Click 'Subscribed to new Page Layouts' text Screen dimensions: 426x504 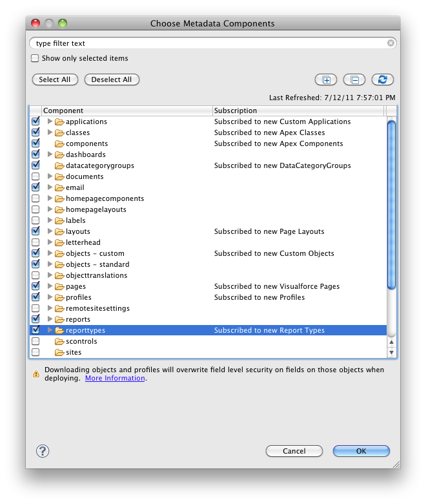click(x=269, y=231)
